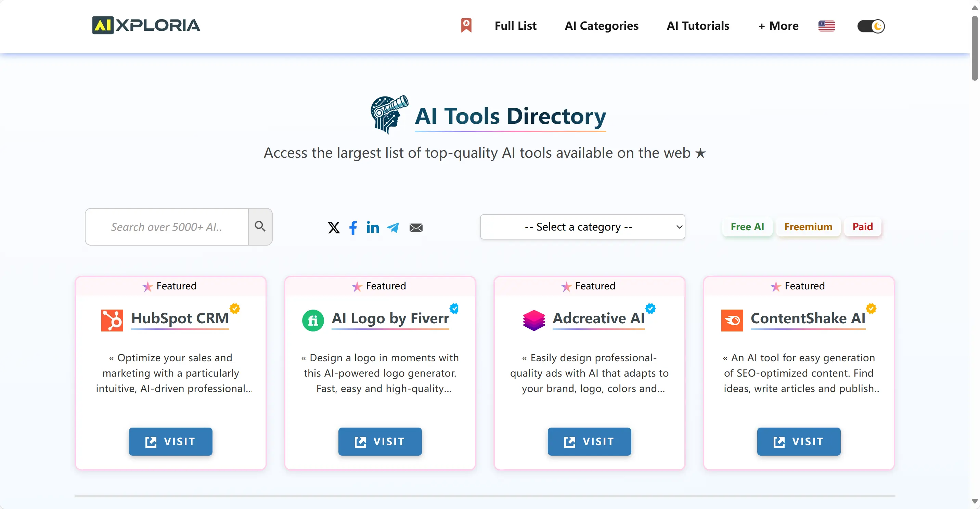Visit Adcreative AI
Viewport: 980px width, 509px height.
pyautogui.click(x=589, y=441)
